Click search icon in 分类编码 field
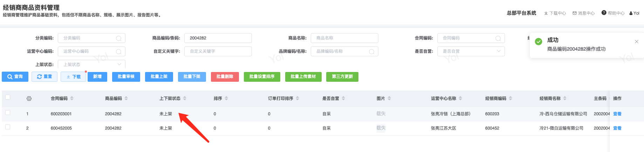 point(119,38)
